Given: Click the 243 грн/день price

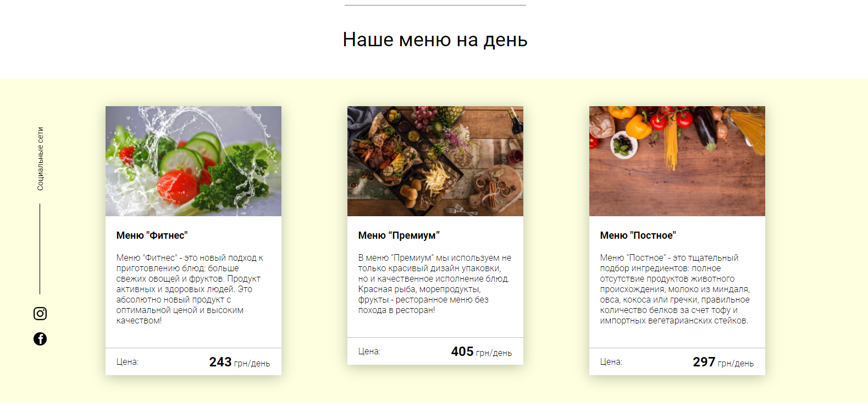Looking at the screenshot, I should pos(240,362).
